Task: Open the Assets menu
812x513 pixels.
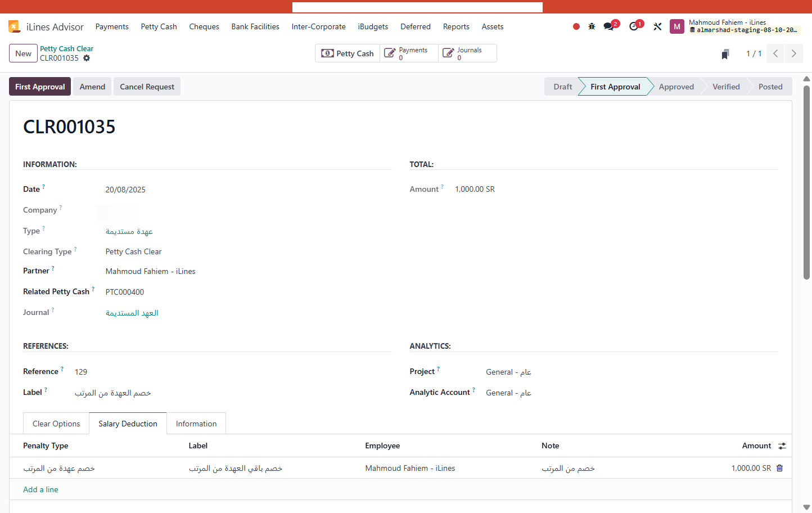Action: [493, 26]
